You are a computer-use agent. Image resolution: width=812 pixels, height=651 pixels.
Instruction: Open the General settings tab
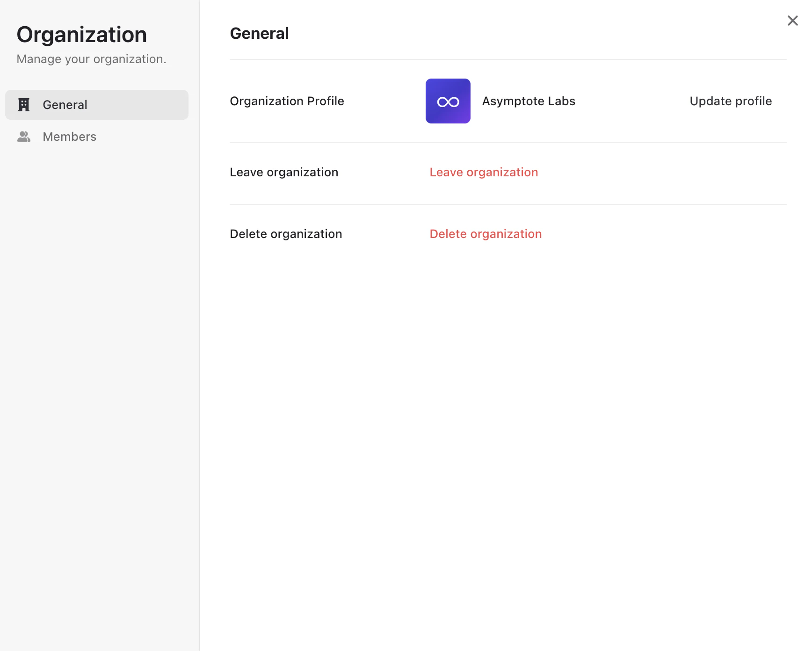point(65,104)
